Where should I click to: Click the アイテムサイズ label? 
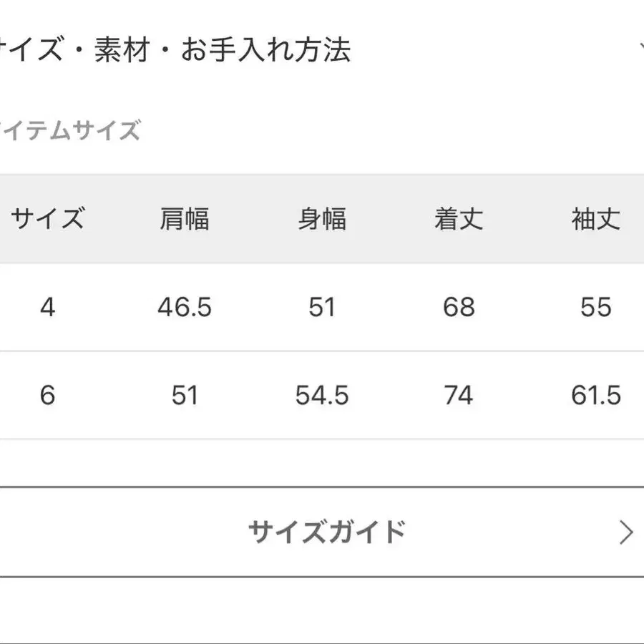tap(70, 131)
